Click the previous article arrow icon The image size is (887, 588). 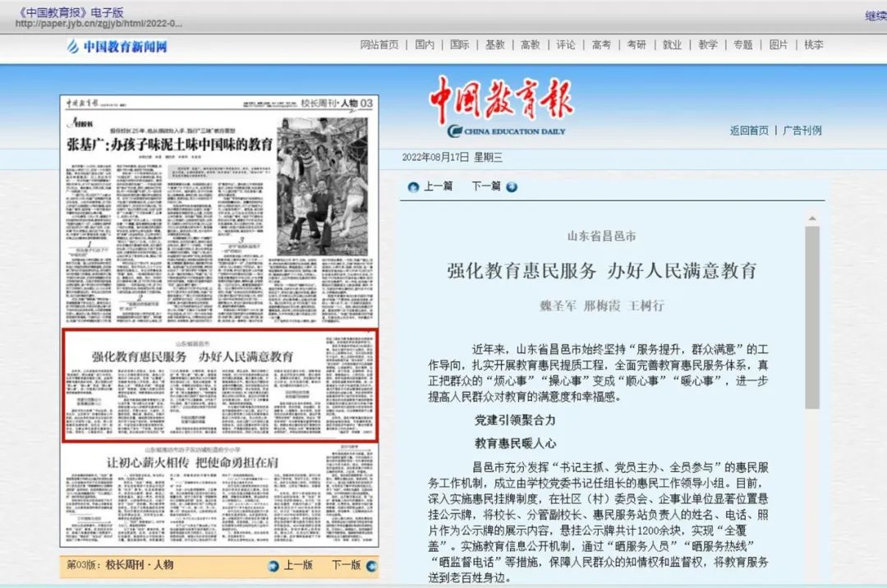[413, 186]
